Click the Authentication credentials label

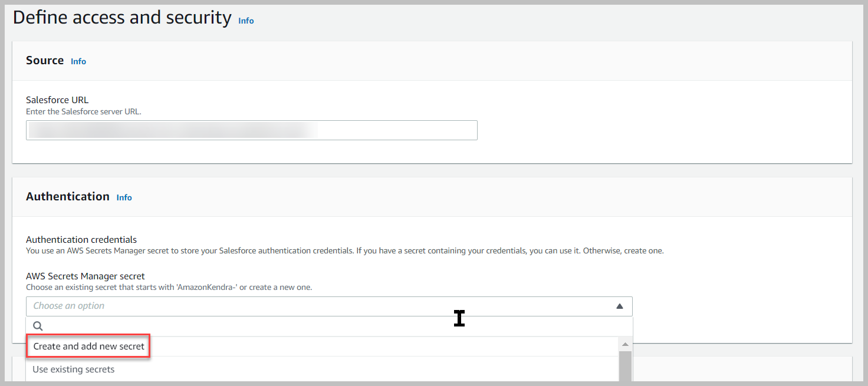(81, 239)
